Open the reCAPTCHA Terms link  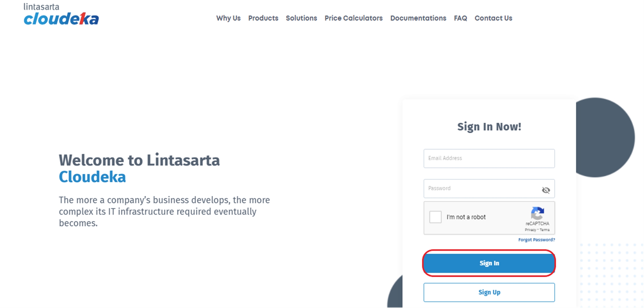(x=544, y=230)
